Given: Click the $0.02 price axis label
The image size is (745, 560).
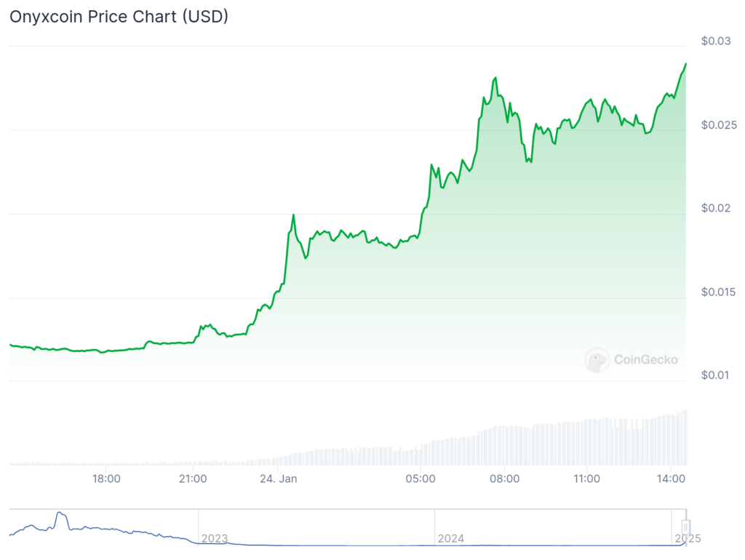Looking at the screenshot, I should [x=716, y=208].
